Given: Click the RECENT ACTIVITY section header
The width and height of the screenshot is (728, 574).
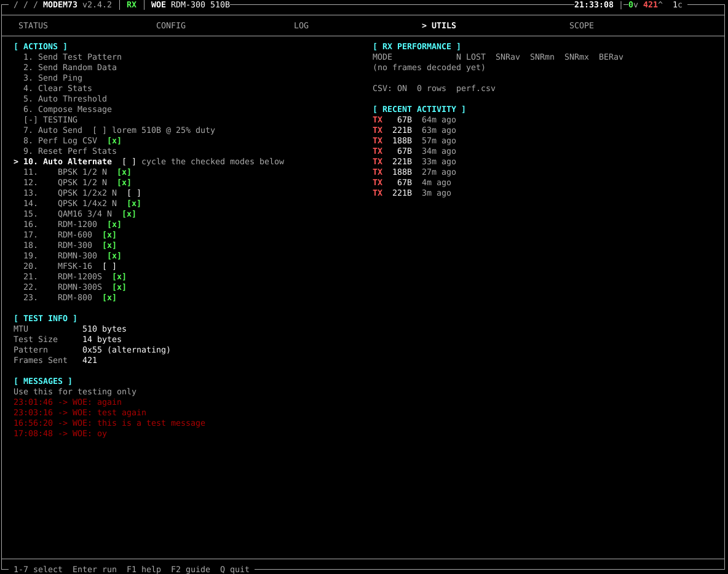Looking at the screenshot, I should [419, 109].
